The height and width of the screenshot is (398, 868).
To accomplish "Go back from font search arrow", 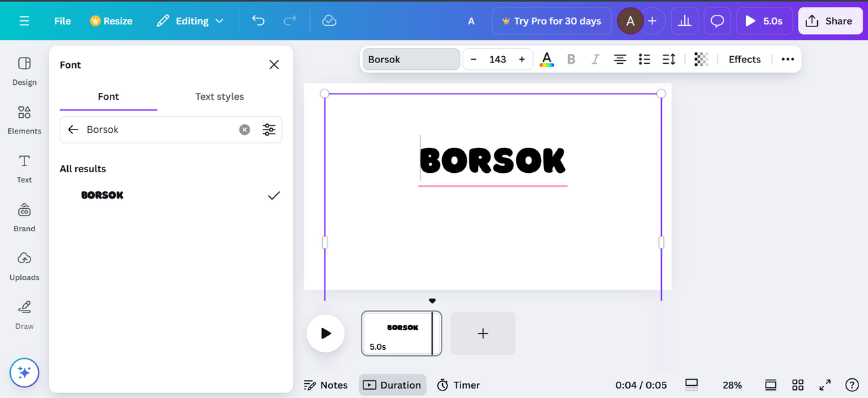I will (73, 130).
